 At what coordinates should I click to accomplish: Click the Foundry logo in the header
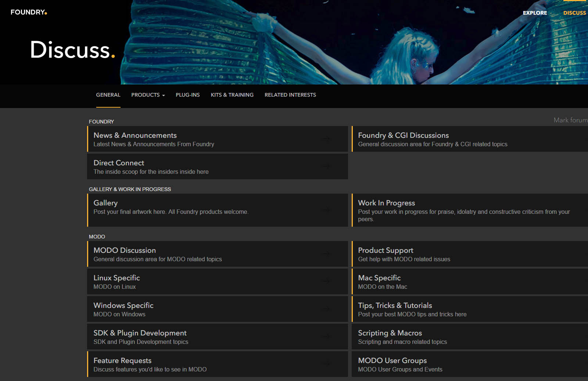point(29,12)
